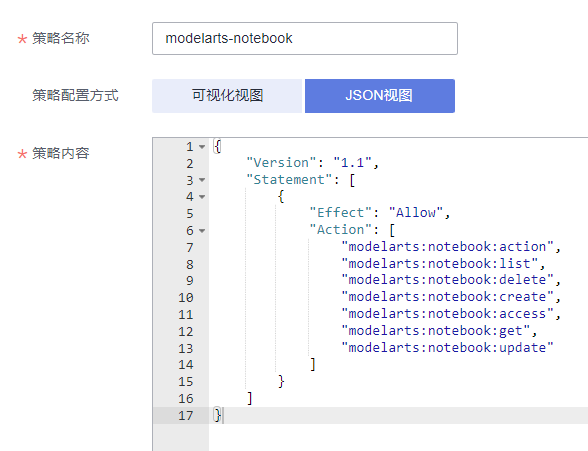Collapse the fold arrow on line 4
Viewport: 588px width, 451px height.
pyautogui.click(x=202, y=196)
